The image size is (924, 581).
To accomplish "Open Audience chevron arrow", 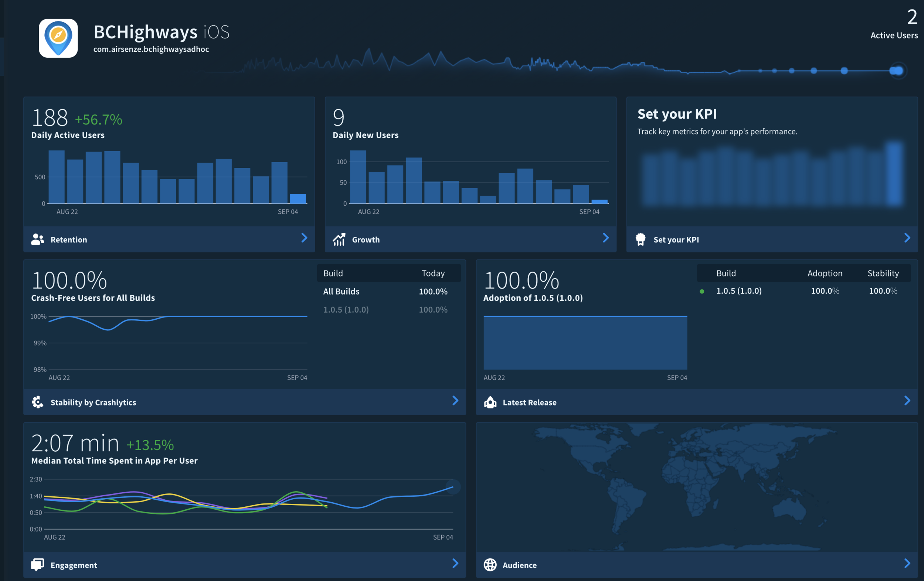I will 907,563.
